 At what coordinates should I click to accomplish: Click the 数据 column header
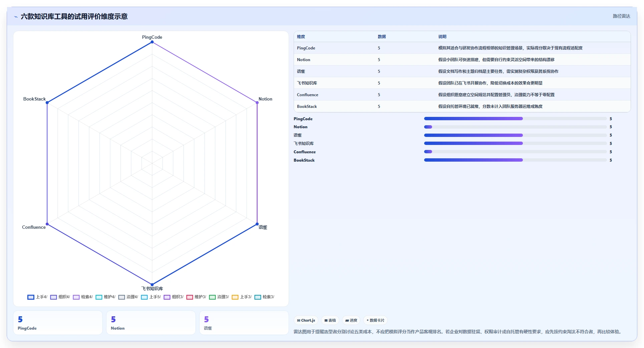pyautogui.click(x=382, y=37)
